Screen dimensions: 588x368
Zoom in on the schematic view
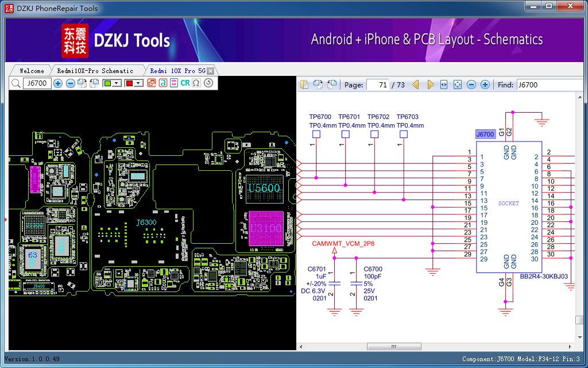click(x=485, y=85)
